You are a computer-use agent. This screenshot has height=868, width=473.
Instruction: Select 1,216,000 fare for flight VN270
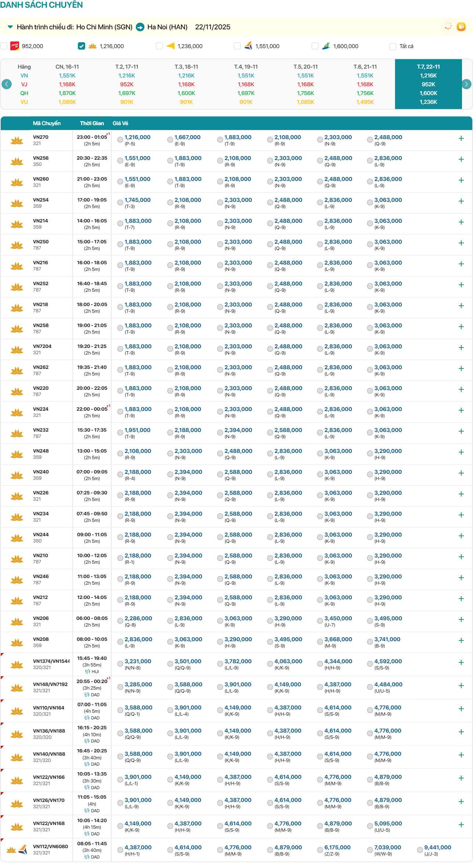coord(120,140)
